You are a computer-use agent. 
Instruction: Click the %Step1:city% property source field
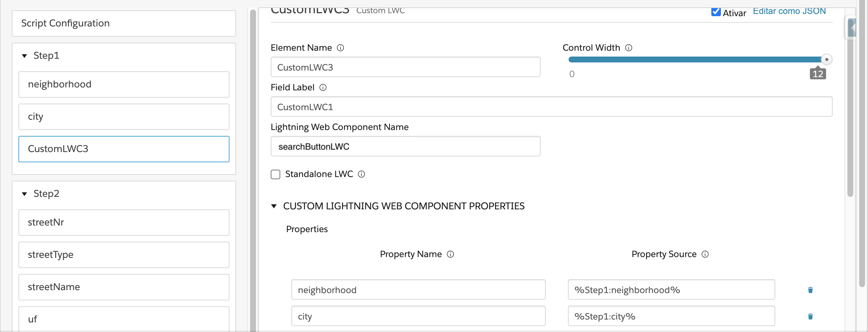point(671,316)
